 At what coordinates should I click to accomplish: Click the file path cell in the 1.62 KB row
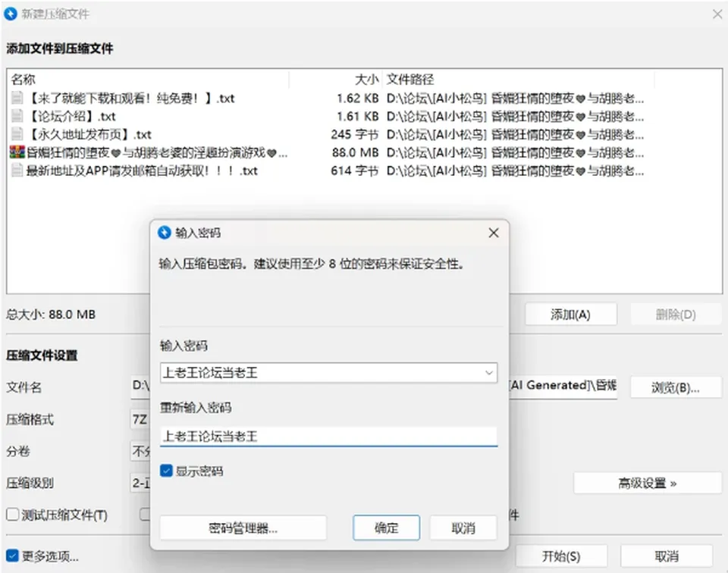point(516,99)
